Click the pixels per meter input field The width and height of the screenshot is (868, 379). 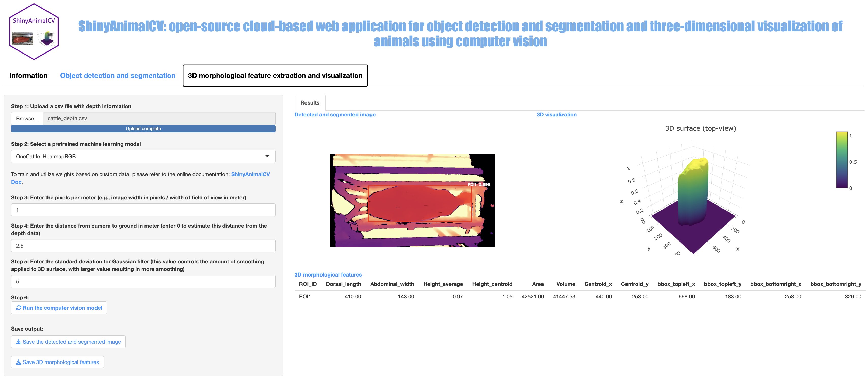(x=143, y=210)
